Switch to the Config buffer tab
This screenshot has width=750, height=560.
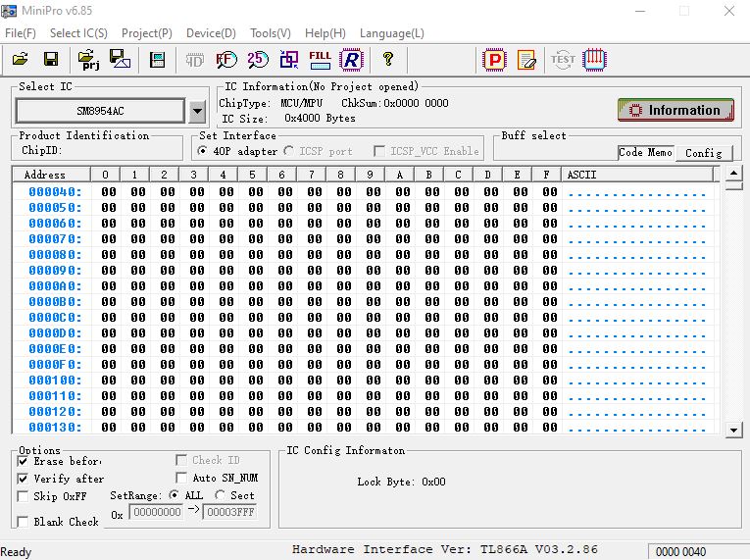point(703,153)
